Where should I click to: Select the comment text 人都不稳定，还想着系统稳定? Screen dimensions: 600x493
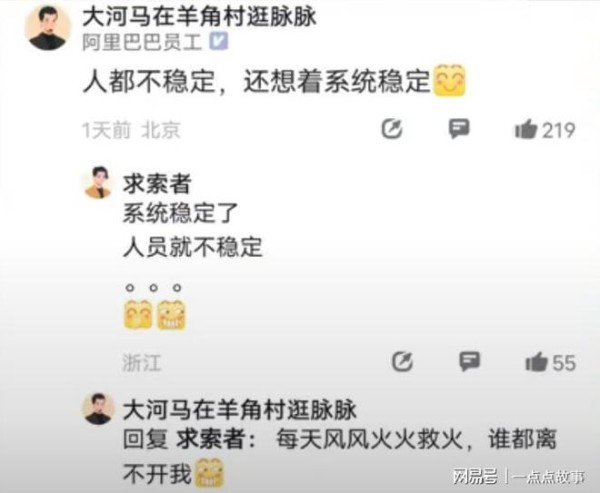point(256,81)
